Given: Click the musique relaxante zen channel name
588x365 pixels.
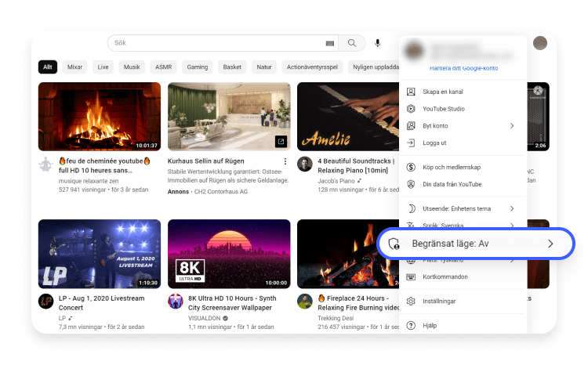Looking at the screenshot, I should (x=89, y=181).
